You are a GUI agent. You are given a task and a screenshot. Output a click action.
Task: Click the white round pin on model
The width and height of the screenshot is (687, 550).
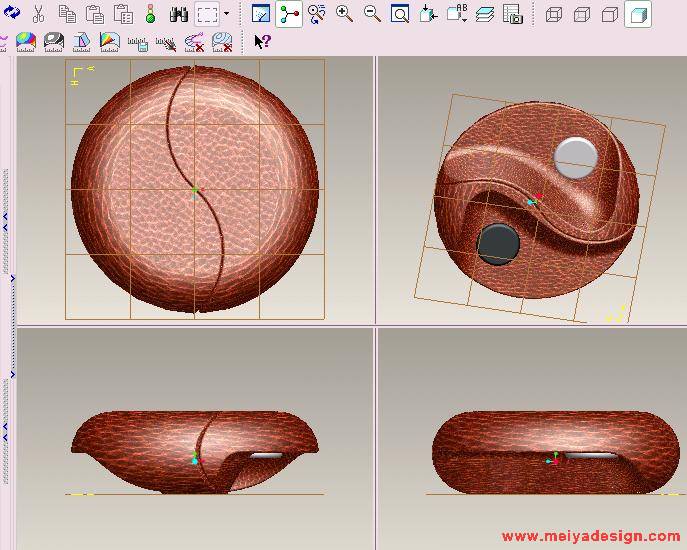point(576,158)
